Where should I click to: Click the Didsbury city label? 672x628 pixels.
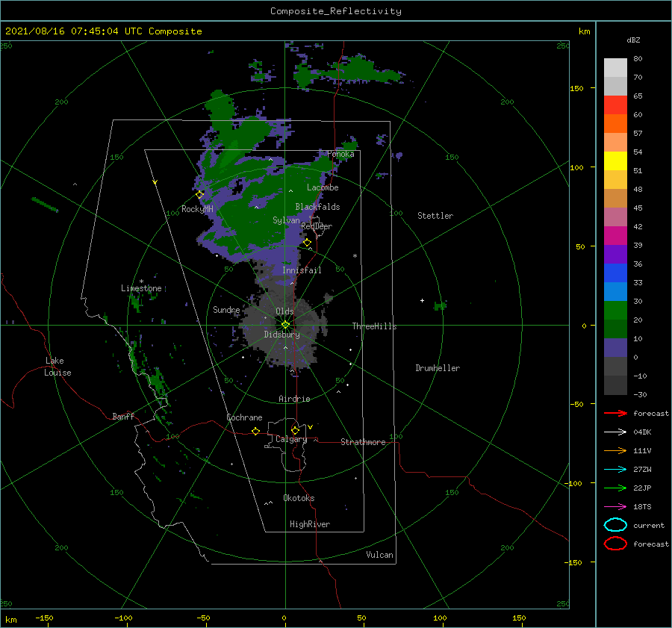tap(281, 335)
